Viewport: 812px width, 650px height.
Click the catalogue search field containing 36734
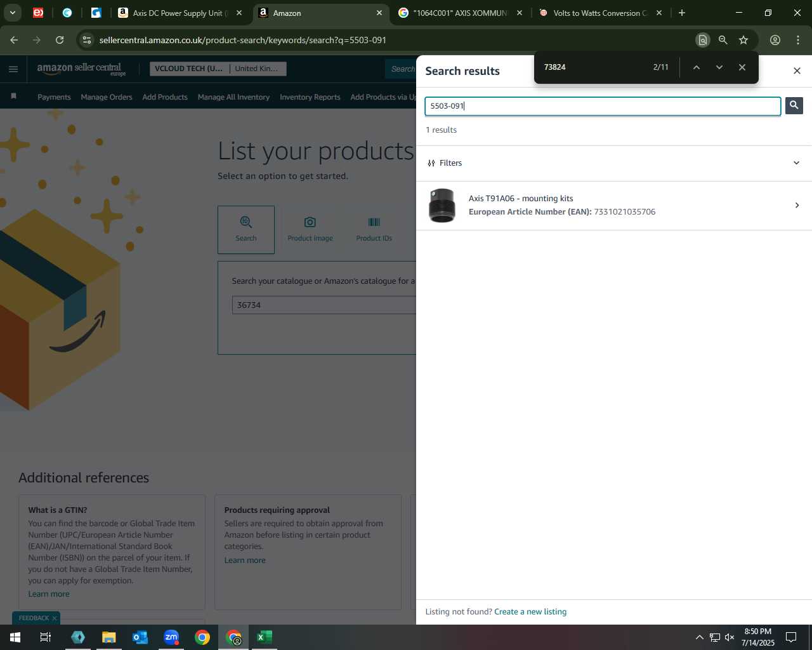click(x=324, y=305)
